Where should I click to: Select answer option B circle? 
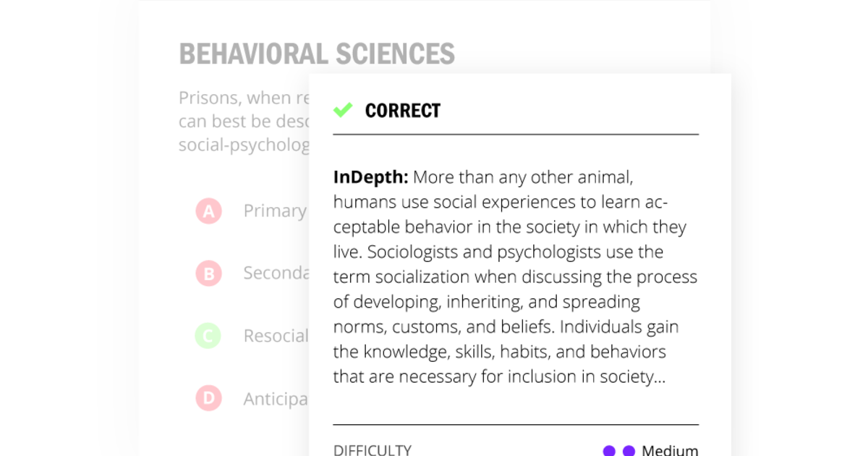click(208, 274)
